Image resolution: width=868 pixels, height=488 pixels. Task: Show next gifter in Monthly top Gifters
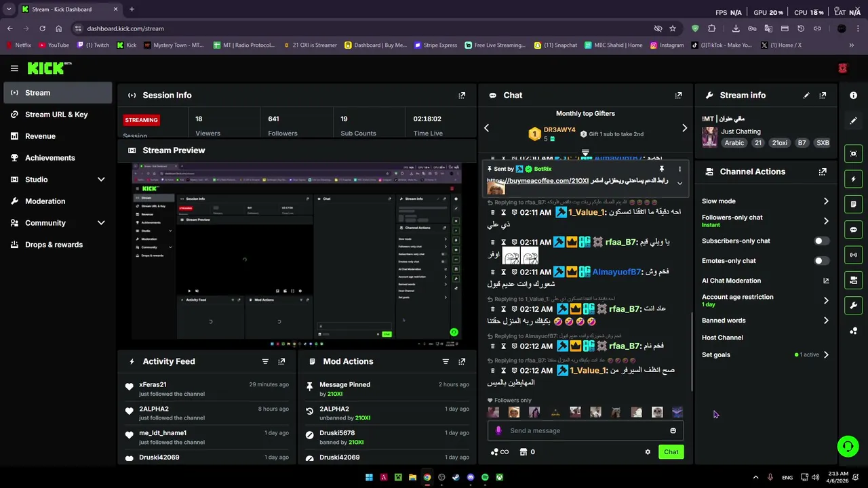pyautogui.click(x=684, y=128)
